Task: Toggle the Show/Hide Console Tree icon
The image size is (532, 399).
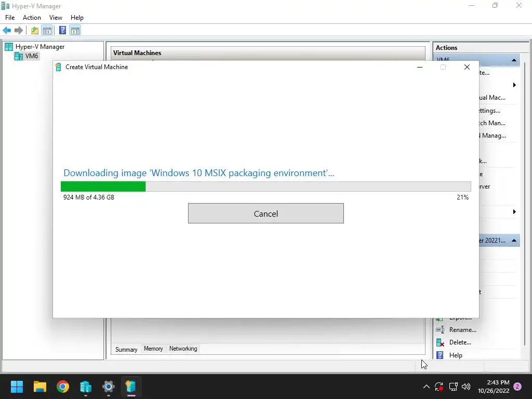Action: [47, 31]
